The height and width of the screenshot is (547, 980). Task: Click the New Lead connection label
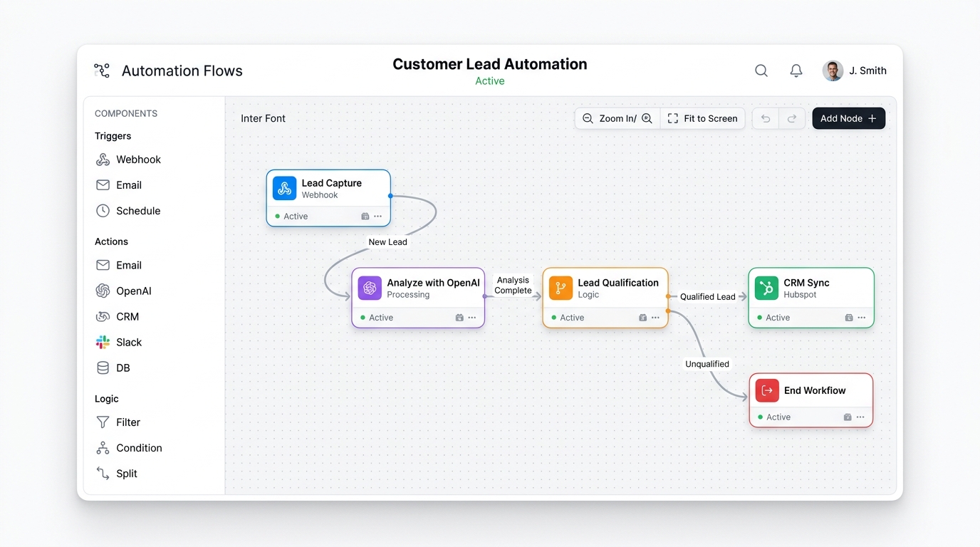[x=387, y=242]
